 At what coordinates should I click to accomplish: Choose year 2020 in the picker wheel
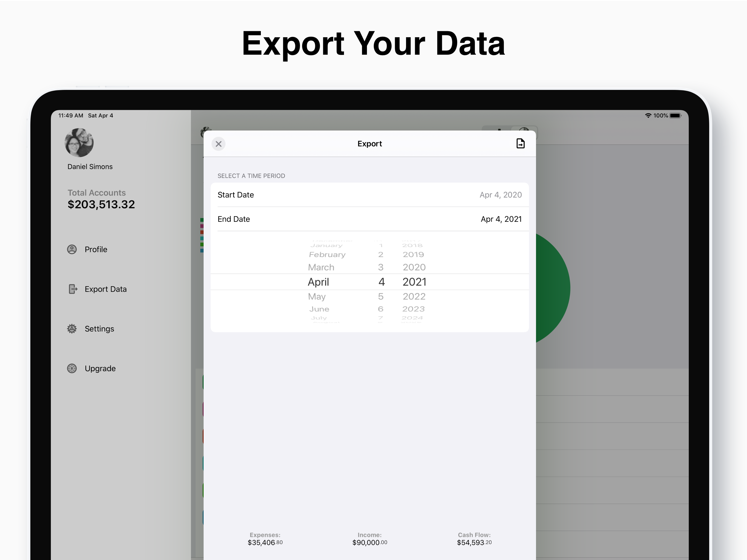tap(414, 267)
